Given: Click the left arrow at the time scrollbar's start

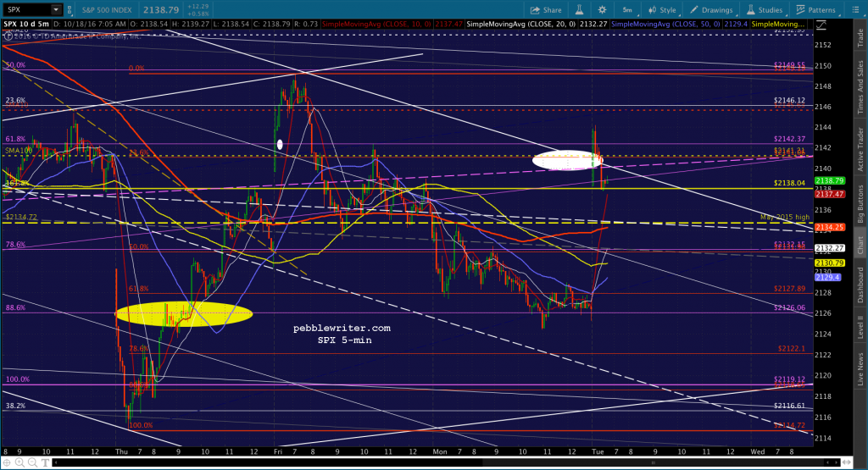Looking at the screenshot, I should pyautogui.click(x=56, y=463).
